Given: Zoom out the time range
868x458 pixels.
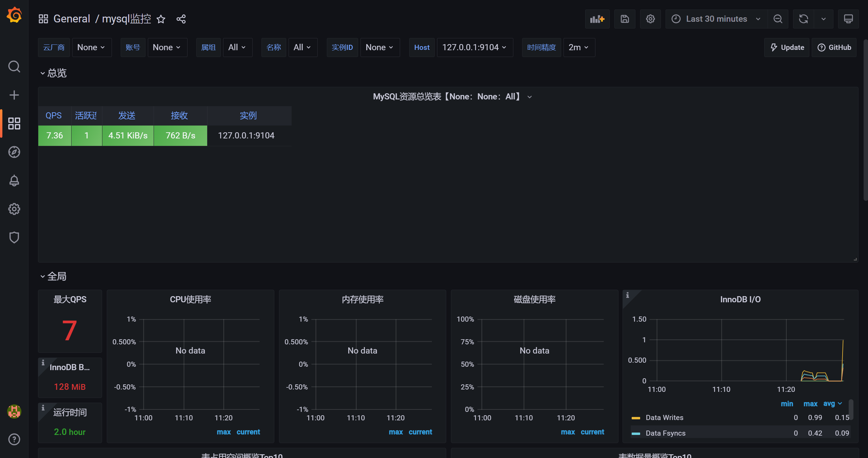Looking at the screenshot, I should click(778, 19).
